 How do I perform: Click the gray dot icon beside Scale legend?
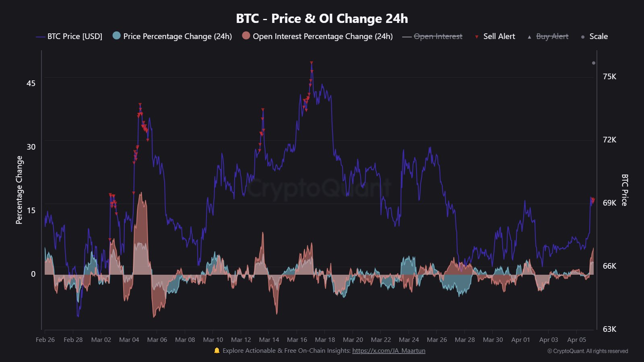(x=582, y=37)
